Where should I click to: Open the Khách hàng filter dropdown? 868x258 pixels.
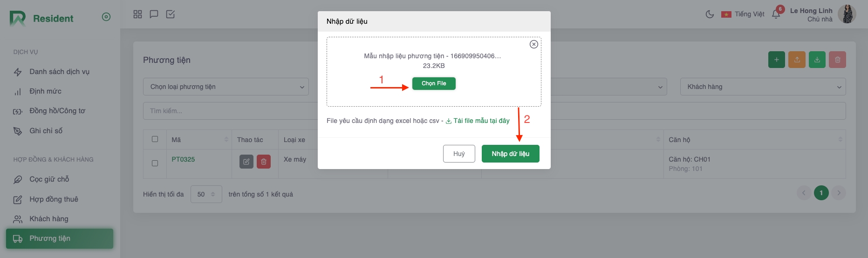[763, 87]
